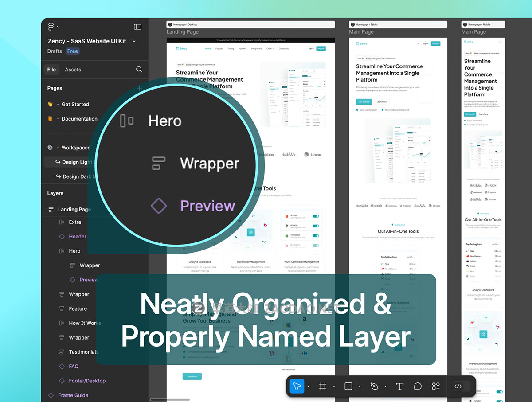Select the Frame tool
The image size is (532, 402).
pos(323,386)
